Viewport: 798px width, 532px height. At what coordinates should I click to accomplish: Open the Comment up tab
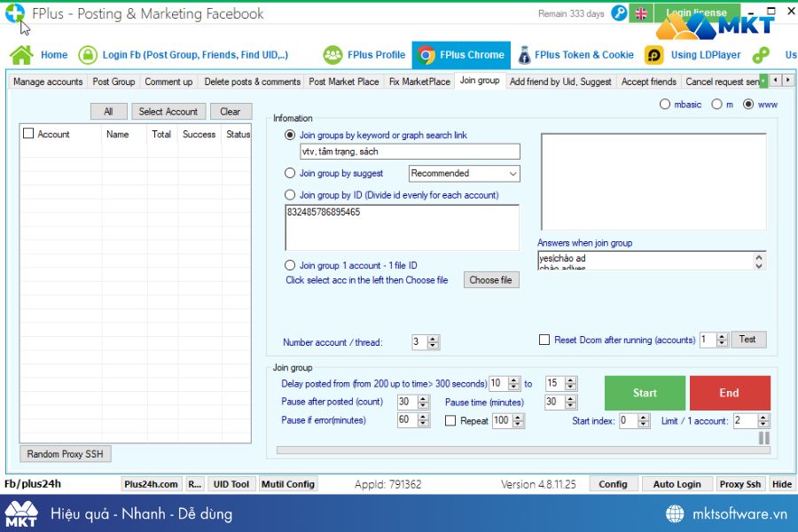168,82
